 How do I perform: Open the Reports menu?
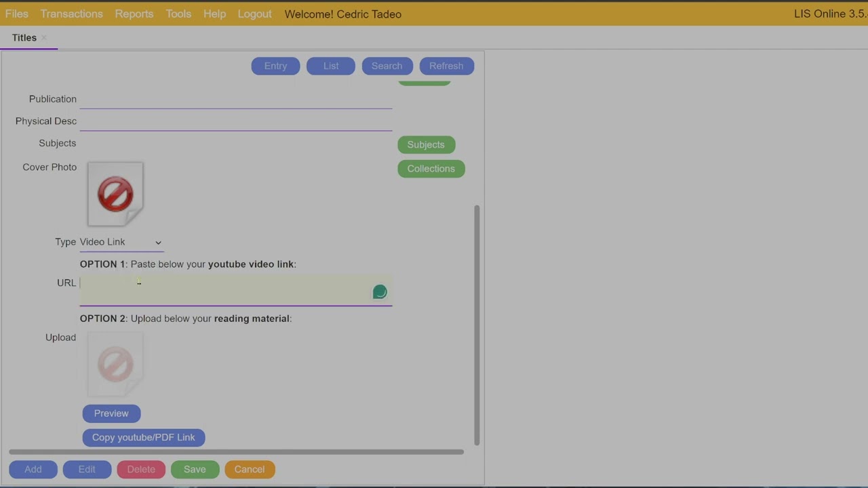[134, 14]
